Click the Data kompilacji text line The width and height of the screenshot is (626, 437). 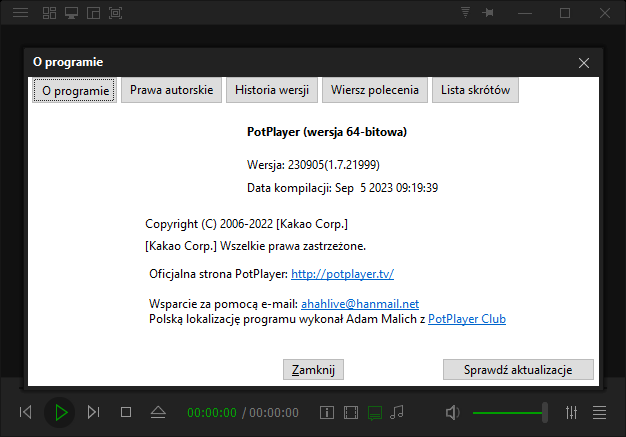pos(343,188)
